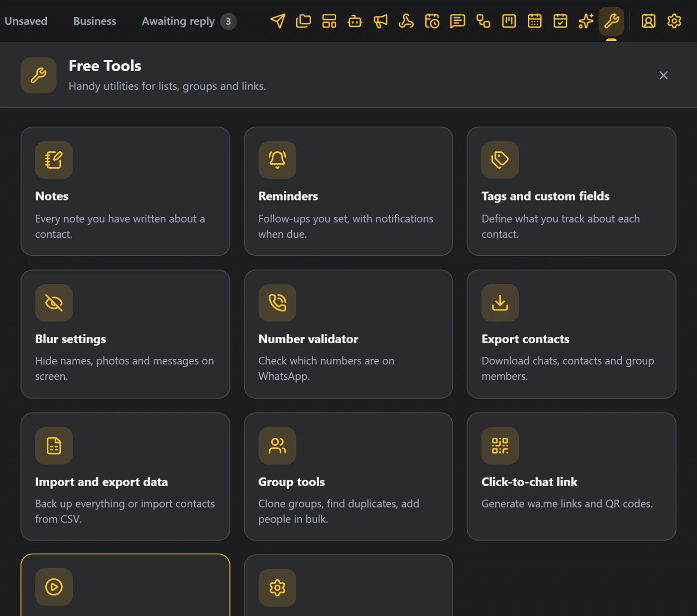
Task: Click the Tags and custom fields tag icon
Action: click(x=500, y=160)
